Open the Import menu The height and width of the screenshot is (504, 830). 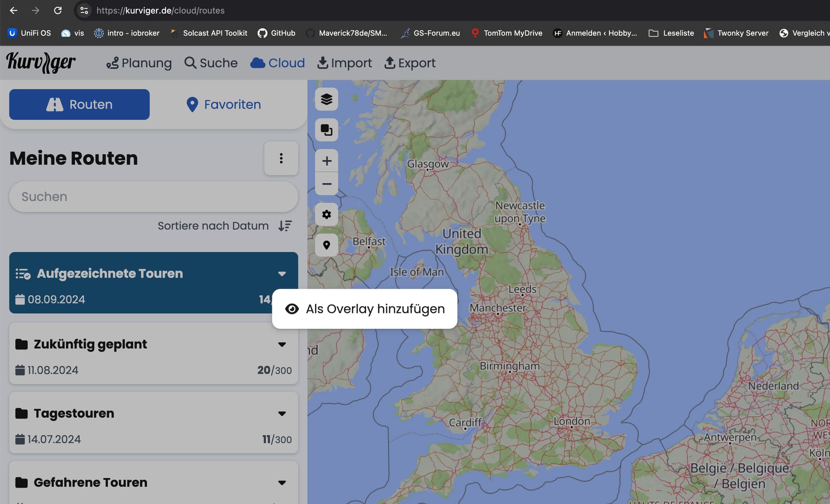tap(345, 63)
